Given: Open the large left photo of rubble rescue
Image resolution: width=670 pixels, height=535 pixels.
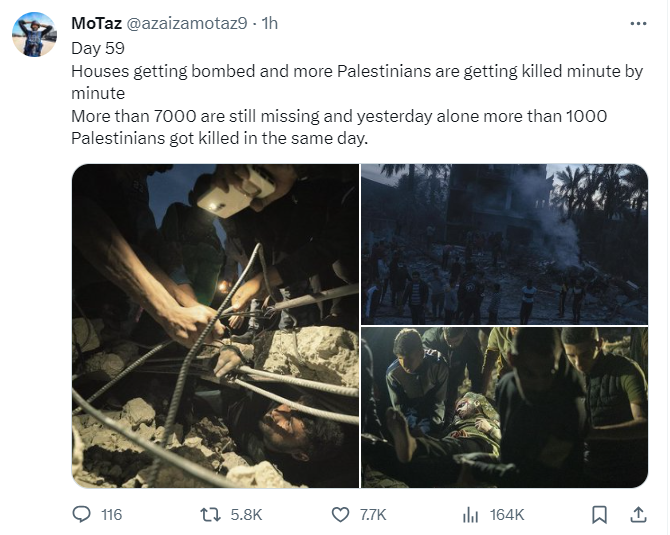Looking at the screenshot, I should [x=215, y=325].
